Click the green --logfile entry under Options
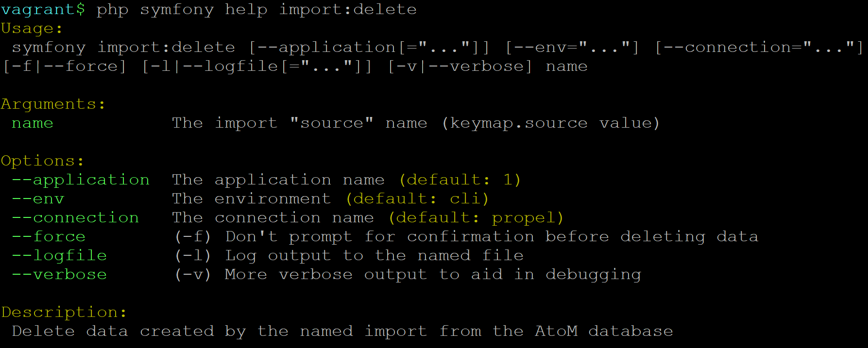868x348 pixels. 59,256
